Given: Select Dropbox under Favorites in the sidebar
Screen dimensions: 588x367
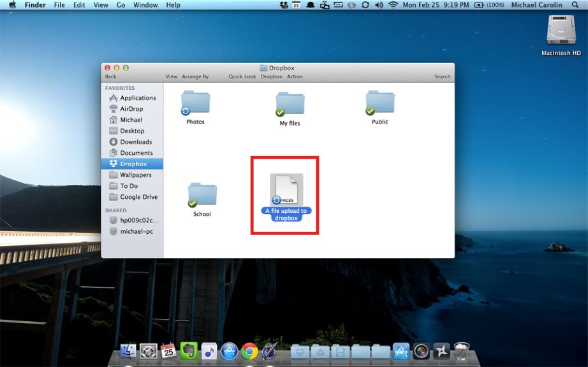Looking at the screenshot, I should coord(132,164).
